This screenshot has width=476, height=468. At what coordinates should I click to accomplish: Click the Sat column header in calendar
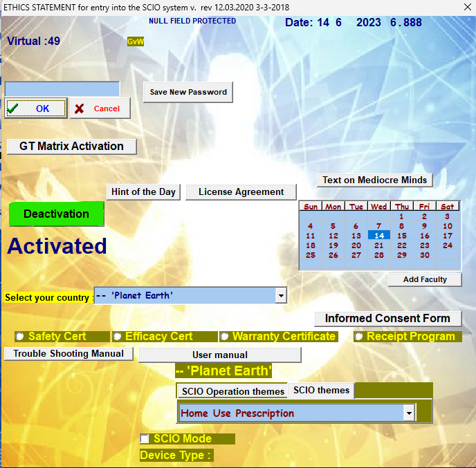point(448,207)
